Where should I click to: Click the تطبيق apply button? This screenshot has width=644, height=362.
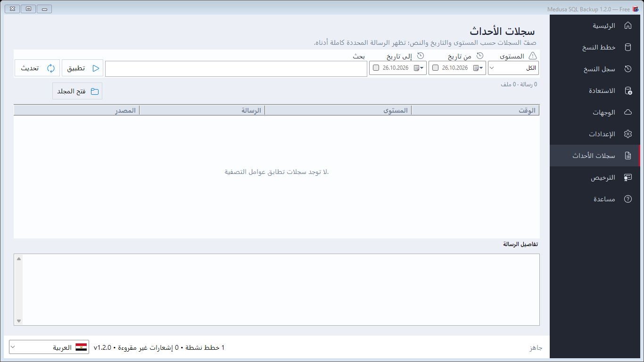click(83, 68)
